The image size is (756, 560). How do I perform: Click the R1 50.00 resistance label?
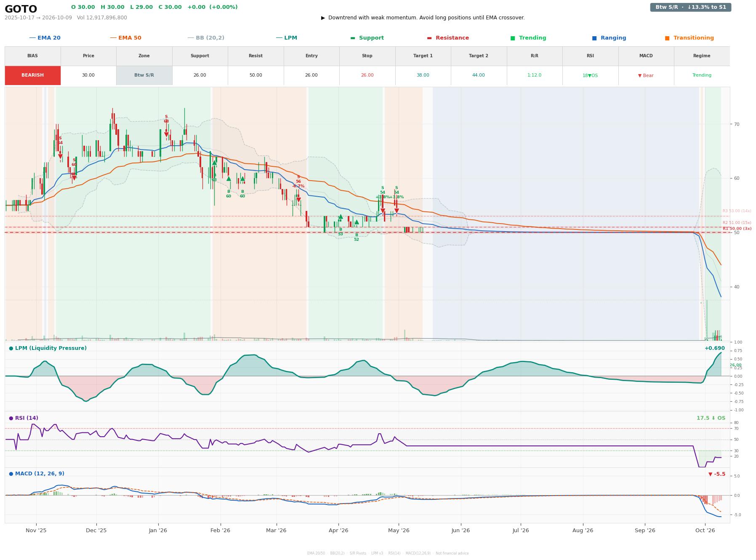click(x=737, y=229)
